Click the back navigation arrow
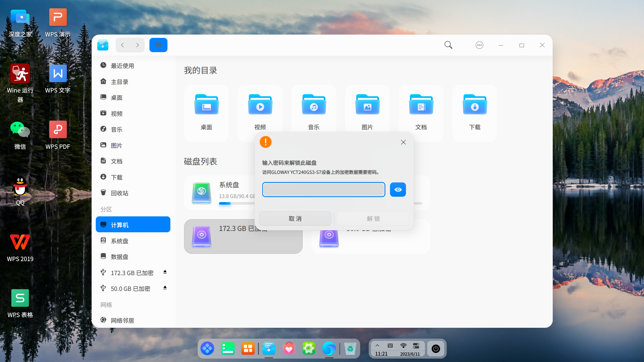644x362 pixels. (x=122, y=45)
